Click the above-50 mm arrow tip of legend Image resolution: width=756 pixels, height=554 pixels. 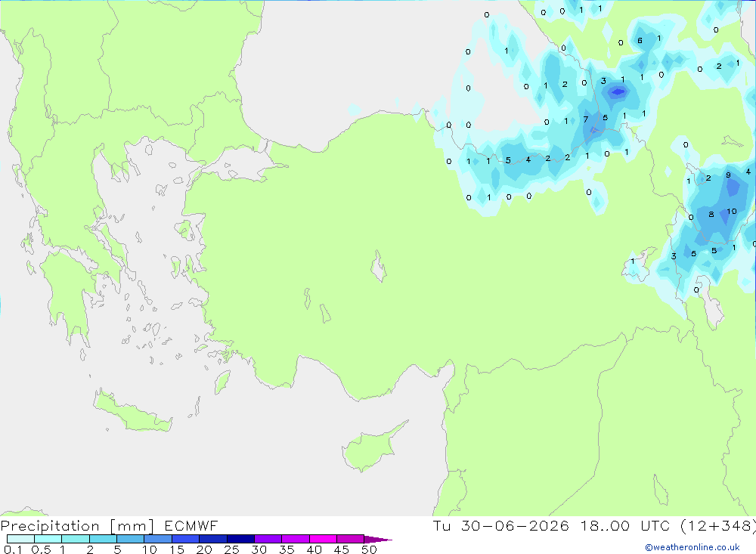point(378,539)
